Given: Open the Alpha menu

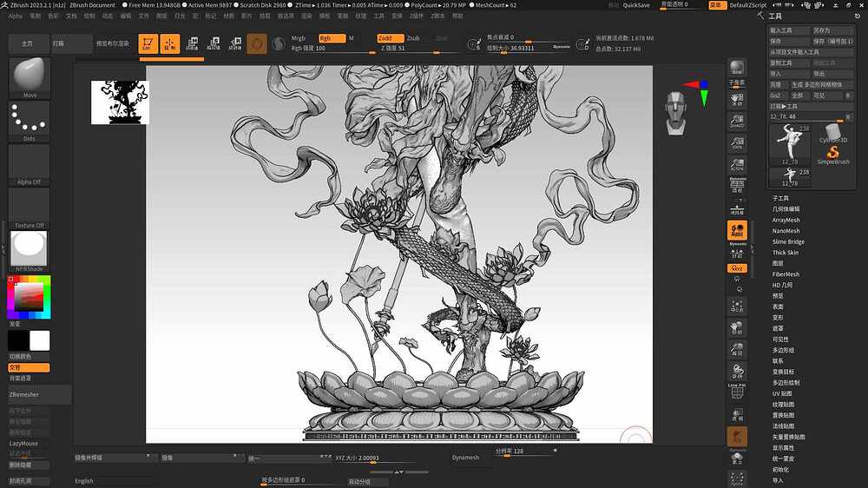Looking at the screenshot, I should 16,16.
